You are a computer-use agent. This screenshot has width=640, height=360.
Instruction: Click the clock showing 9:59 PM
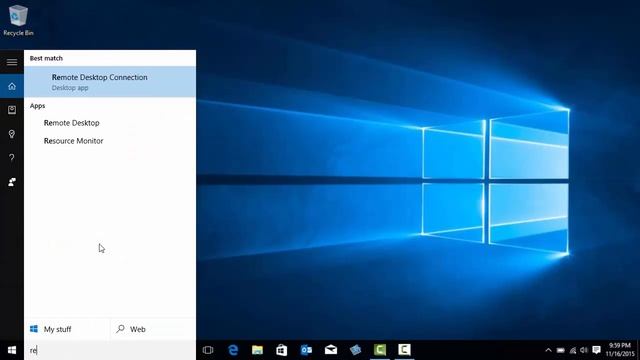click(620, 350)
